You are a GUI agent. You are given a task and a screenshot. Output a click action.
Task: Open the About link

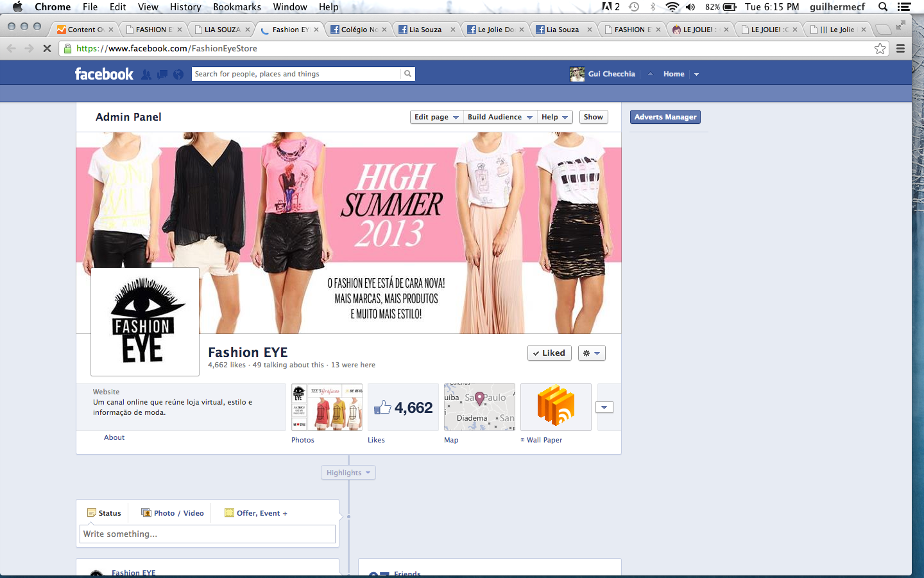pos(114,437)
